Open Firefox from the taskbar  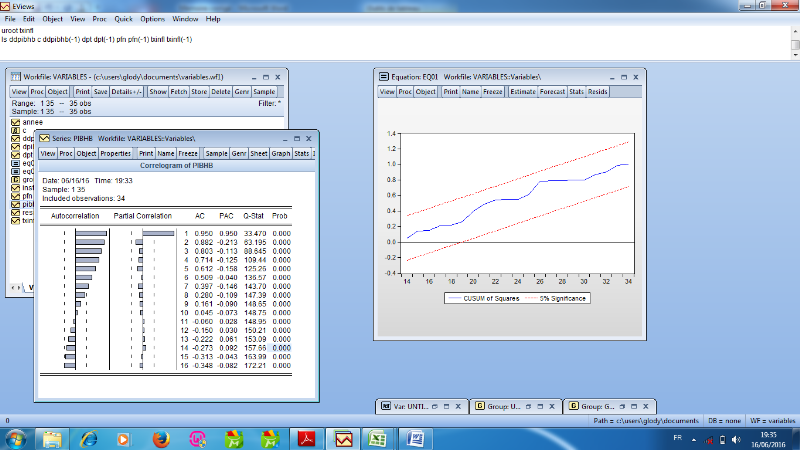coord(160,438)
